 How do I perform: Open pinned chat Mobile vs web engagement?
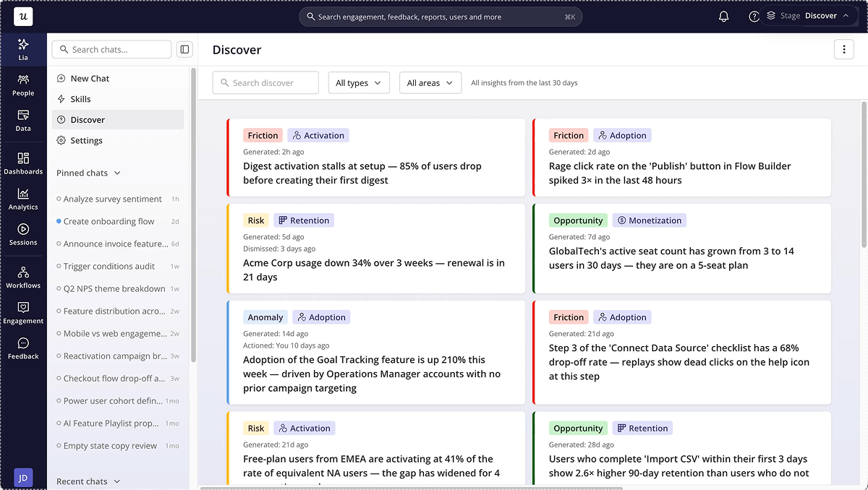(118, 333)
